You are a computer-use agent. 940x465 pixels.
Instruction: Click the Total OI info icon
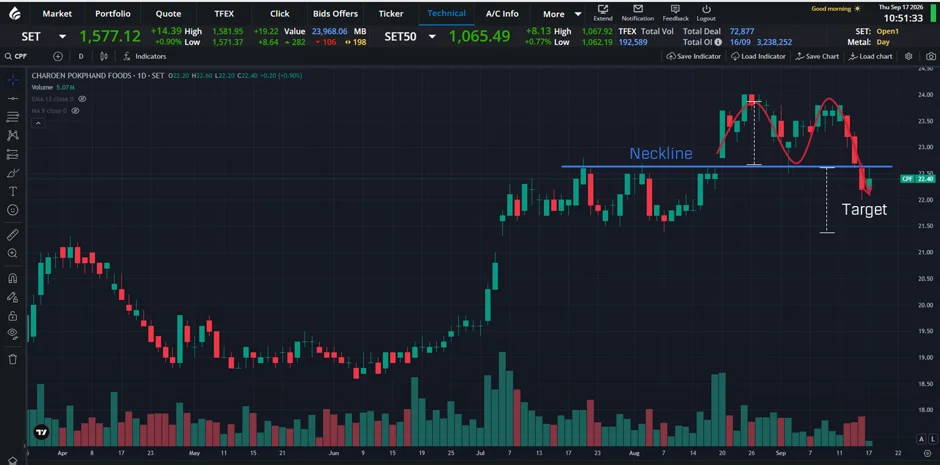[x=718, y=43]
